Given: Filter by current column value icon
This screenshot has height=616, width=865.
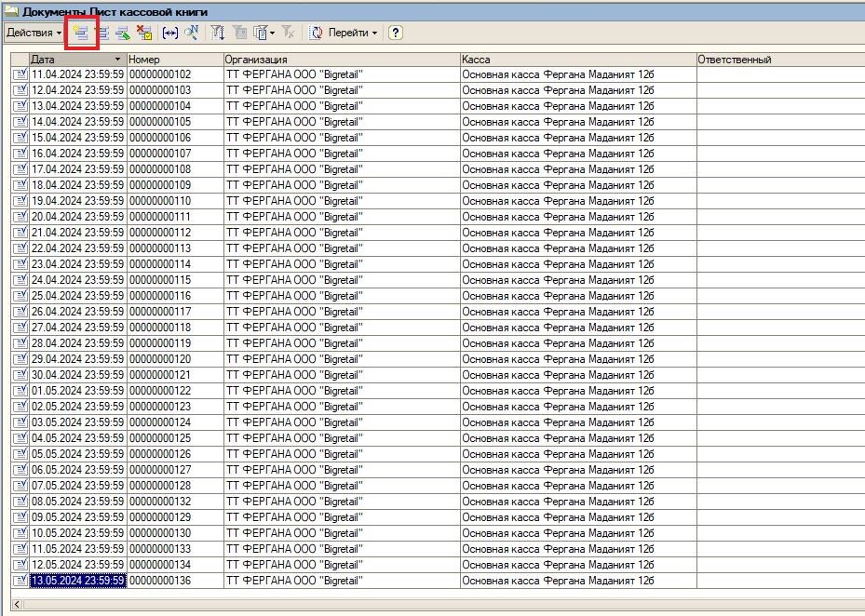Looking at the screenshot, I should 240,33.
